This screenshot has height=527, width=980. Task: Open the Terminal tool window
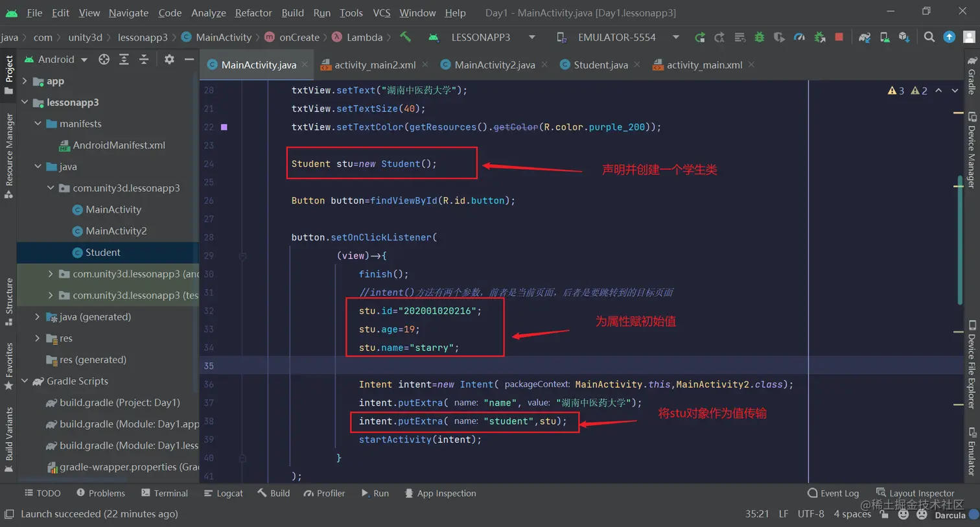coord(165,493)
